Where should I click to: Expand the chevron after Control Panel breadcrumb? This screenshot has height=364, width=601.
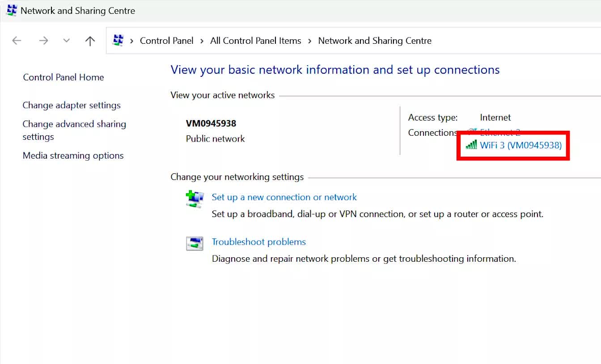202,41
